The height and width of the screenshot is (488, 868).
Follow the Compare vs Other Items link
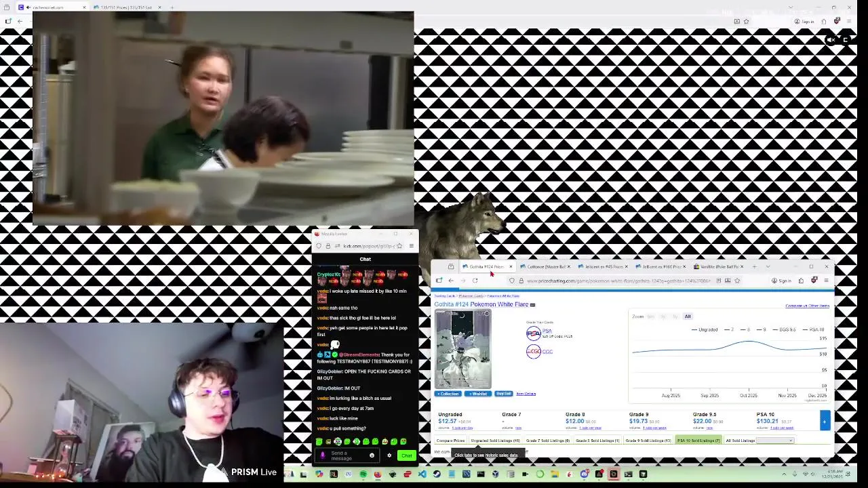807,306
